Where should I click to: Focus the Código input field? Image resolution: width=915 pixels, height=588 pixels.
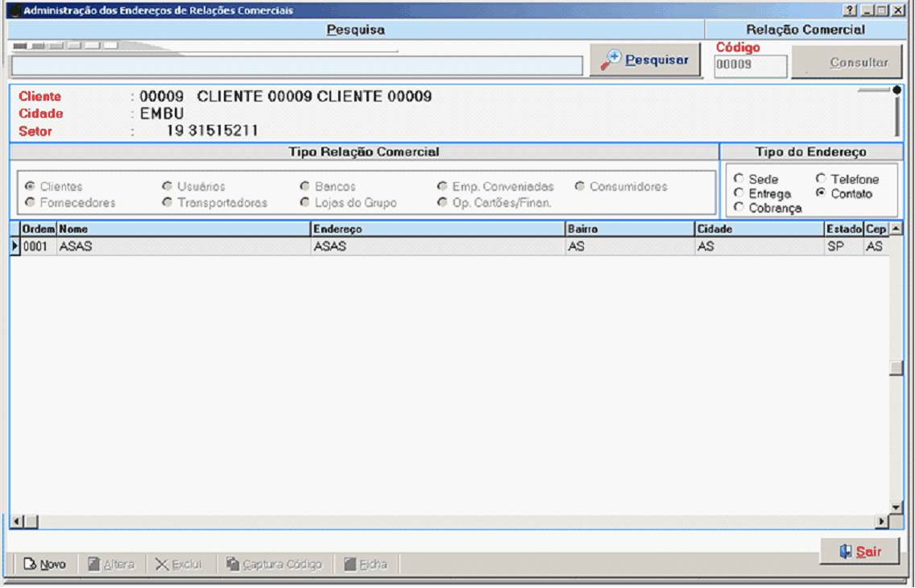coord(750,65)
